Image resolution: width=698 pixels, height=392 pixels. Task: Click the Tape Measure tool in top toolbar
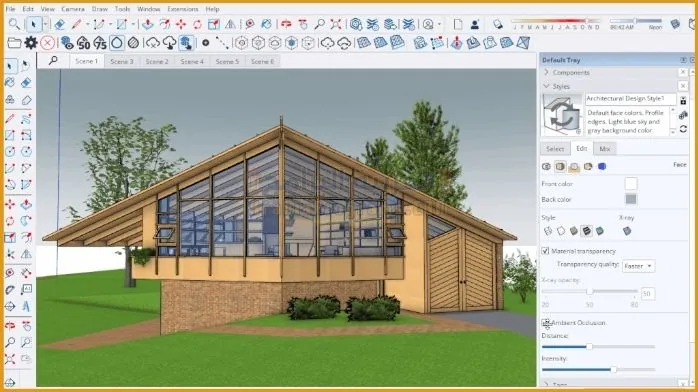point(250,24)
